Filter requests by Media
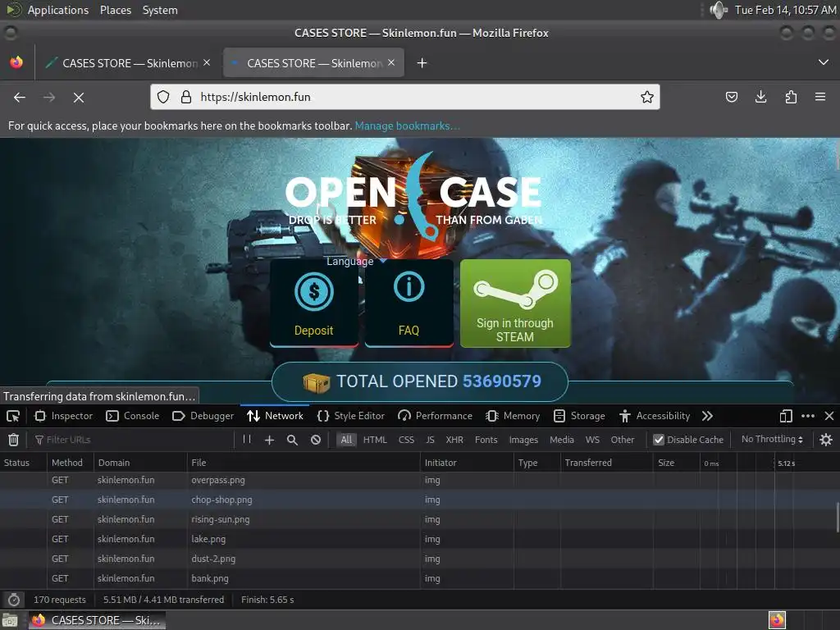This screenshot has height=630, width=840. pos(561,440)
